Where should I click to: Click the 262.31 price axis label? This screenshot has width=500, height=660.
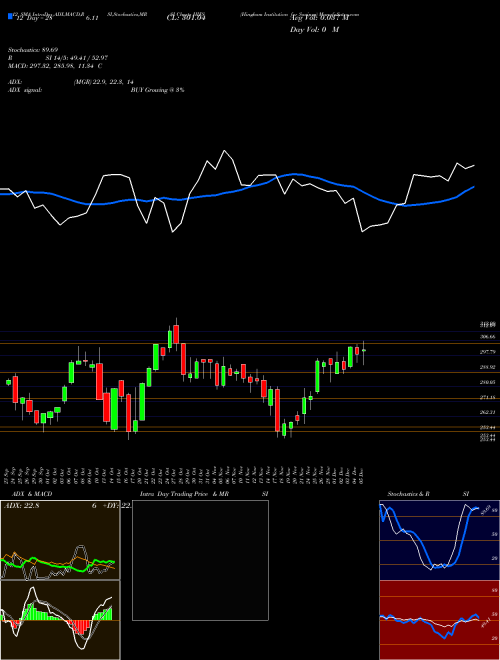coord(487,412)
